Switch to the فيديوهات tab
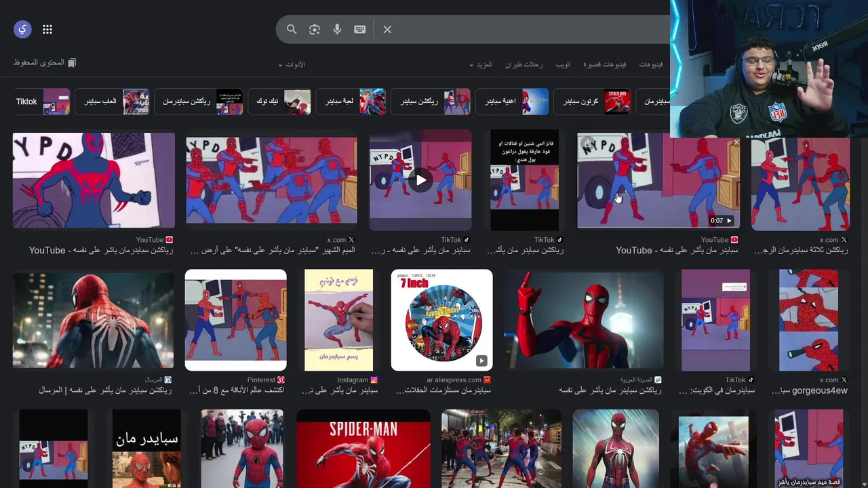This screenshot has width=868, height=488. [x=651, y=64]
